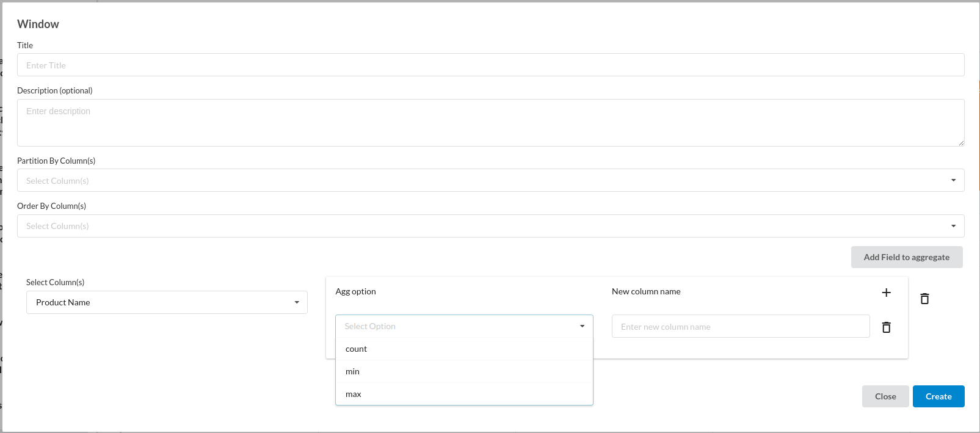Click the Create button
This screenshot has width=980, height=433.
(x=938, y=396)
